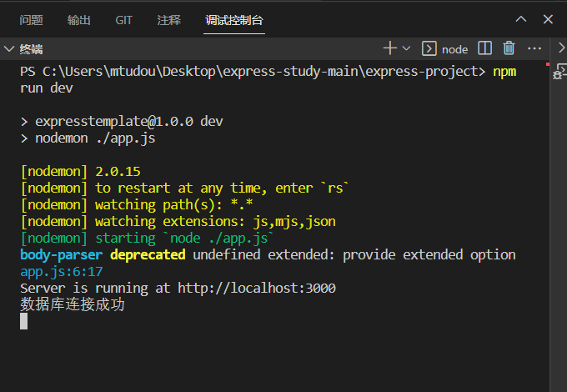
Task: Split the terminal pane
Action: [x=484, y=48]
